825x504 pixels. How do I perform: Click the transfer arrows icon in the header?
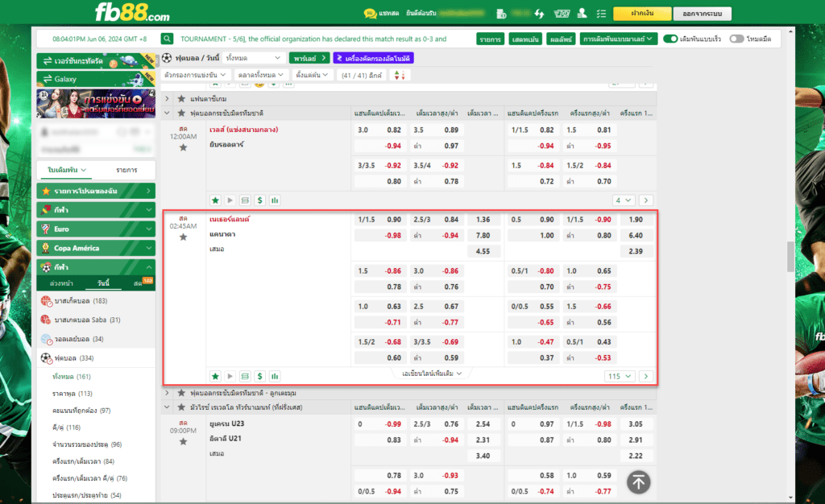(539, 14)
